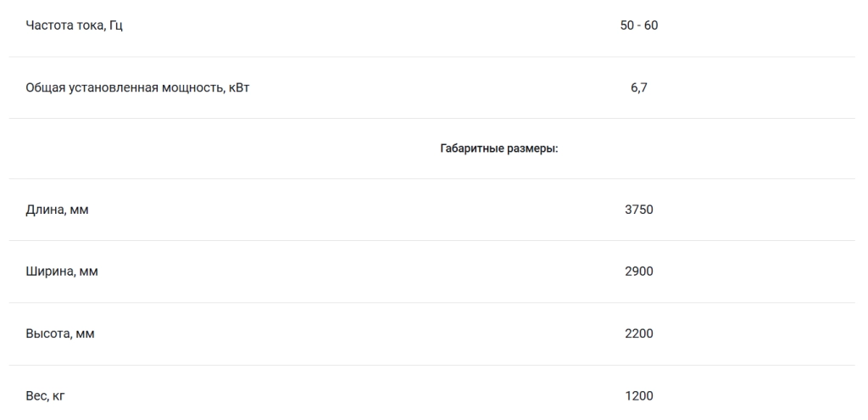Image resolution: width=868 pixels, height=420 pixels.
Task: Click the word 'размеры' in section heading
Action: click(532, 149)
